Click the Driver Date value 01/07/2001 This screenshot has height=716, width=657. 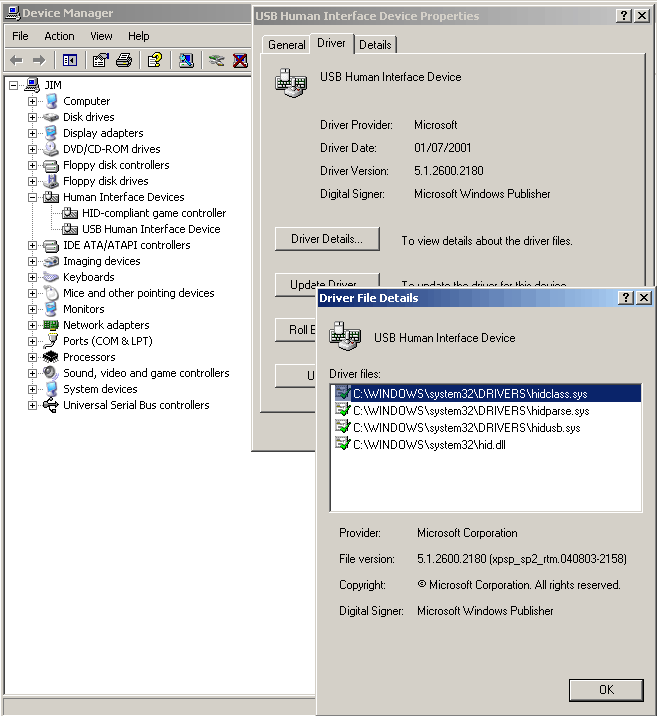[x=442, y=148]
